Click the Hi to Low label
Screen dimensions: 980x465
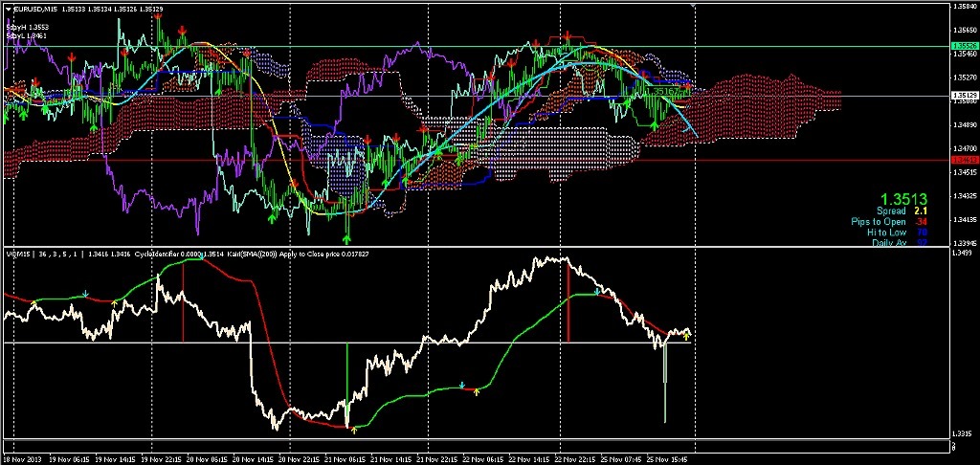(x=885, y=232)
